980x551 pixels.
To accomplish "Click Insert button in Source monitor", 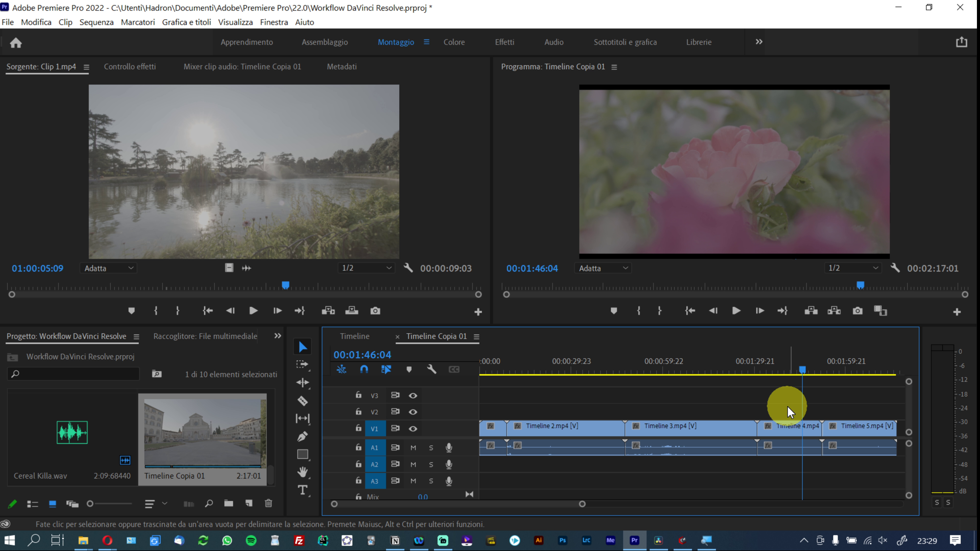I will [x=328, y=311].
